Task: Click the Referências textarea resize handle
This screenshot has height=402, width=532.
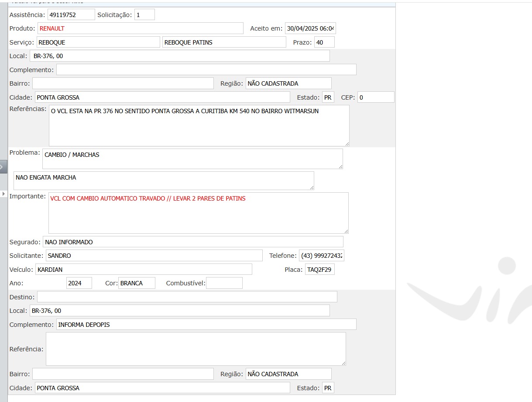Action: [347, 144]
